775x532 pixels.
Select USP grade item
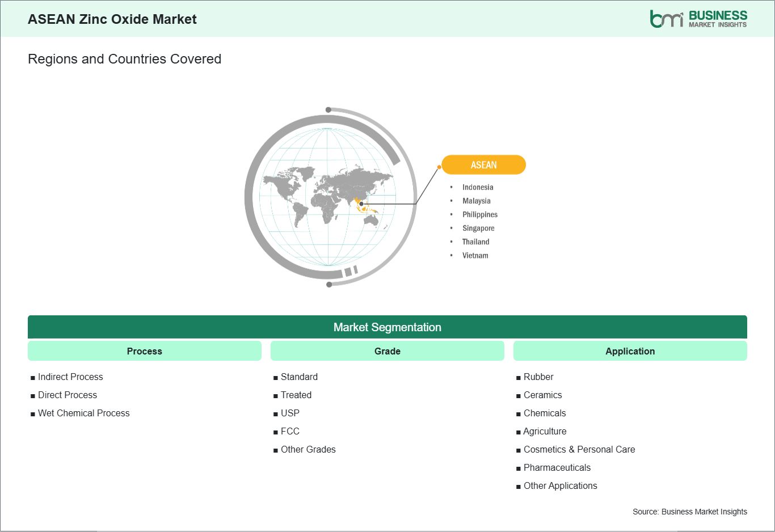290,413
